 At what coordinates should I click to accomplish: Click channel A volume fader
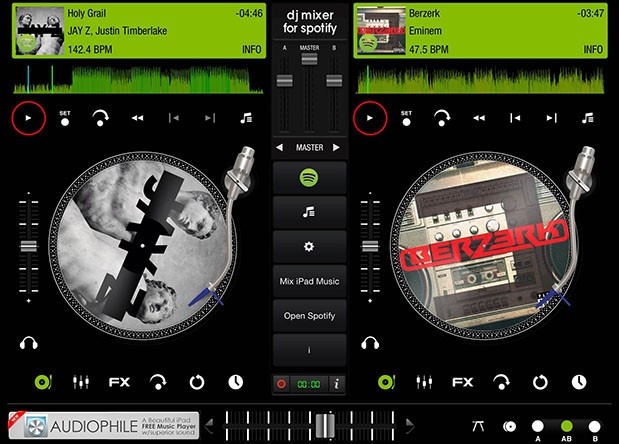coord(285,81)
